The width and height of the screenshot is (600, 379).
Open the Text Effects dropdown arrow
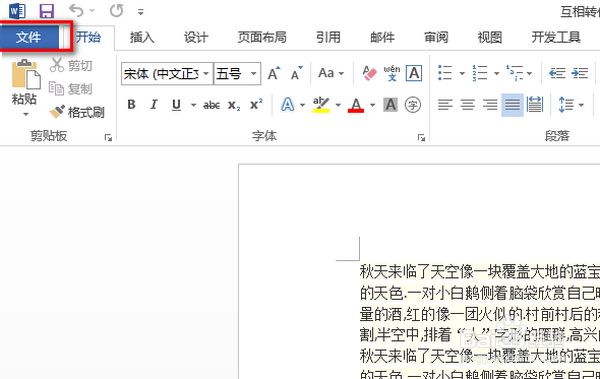click(x=302, y=105)
